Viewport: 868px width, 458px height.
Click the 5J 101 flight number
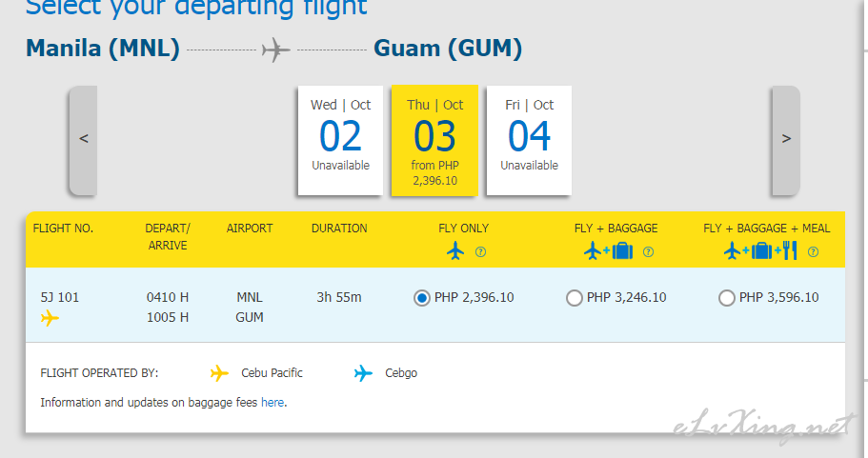click(x=59, y=297)
